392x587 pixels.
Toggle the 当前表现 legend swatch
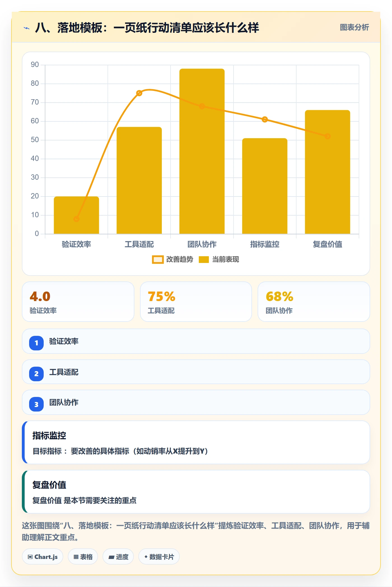point(204,260)
